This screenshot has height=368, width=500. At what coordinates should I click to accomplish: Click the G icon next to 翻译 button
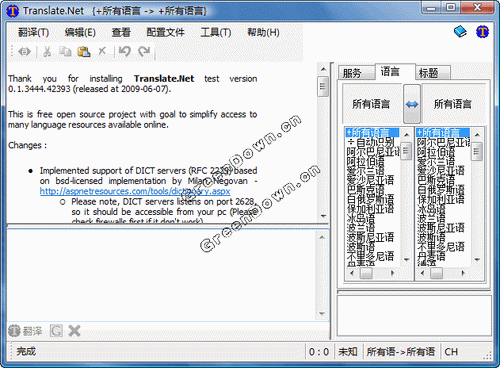tap(56, 331)
